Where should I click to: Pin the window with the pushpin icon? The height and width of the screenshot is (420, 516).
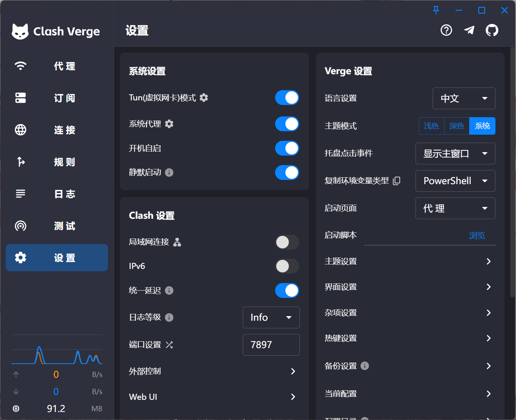coord(436,10)
